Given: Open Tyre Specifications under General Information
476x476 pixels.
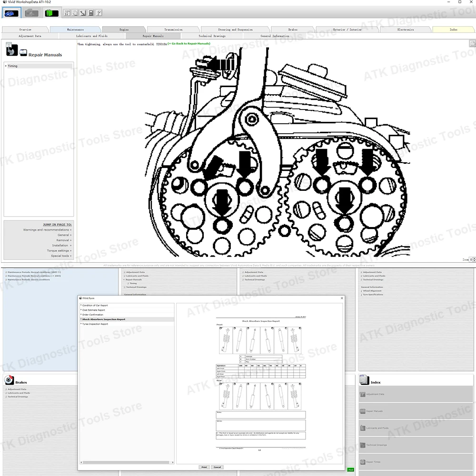Looking at the screenshot, I should coord(373,295).
